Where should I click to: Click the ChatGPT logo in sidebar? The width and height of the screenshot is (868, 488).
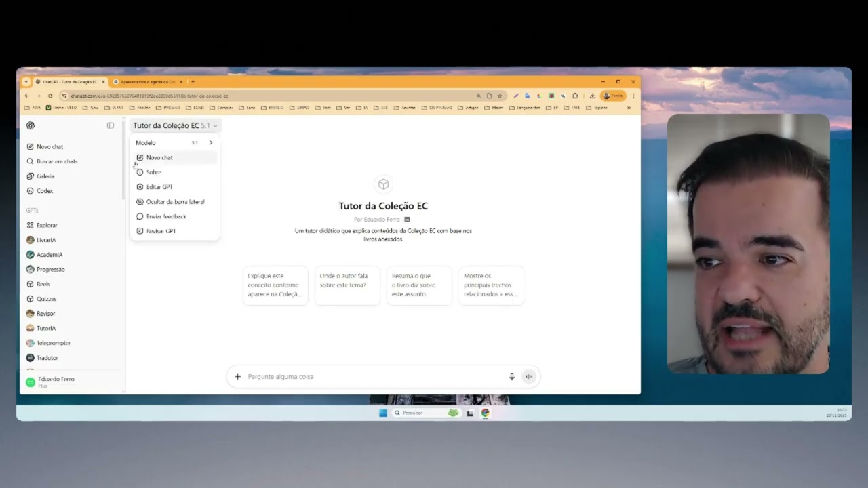31,125
